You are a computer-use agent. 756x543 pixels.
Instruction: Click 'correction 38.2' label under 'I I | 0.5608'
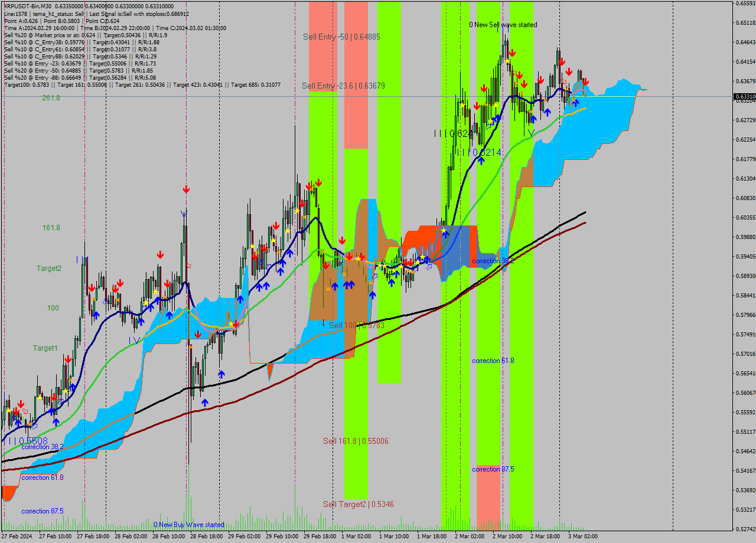click(43, 447)
